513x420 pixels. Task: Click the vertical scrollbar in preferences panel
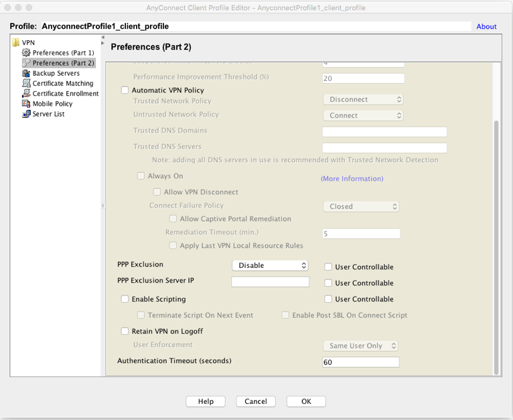tap(496, 248)
